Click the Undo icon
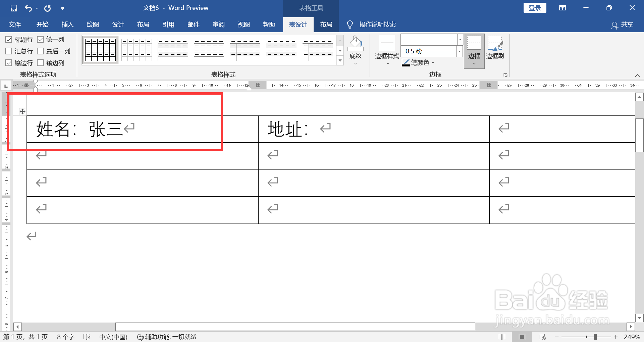This screenshot has height=342, width=644. (29, 8)
